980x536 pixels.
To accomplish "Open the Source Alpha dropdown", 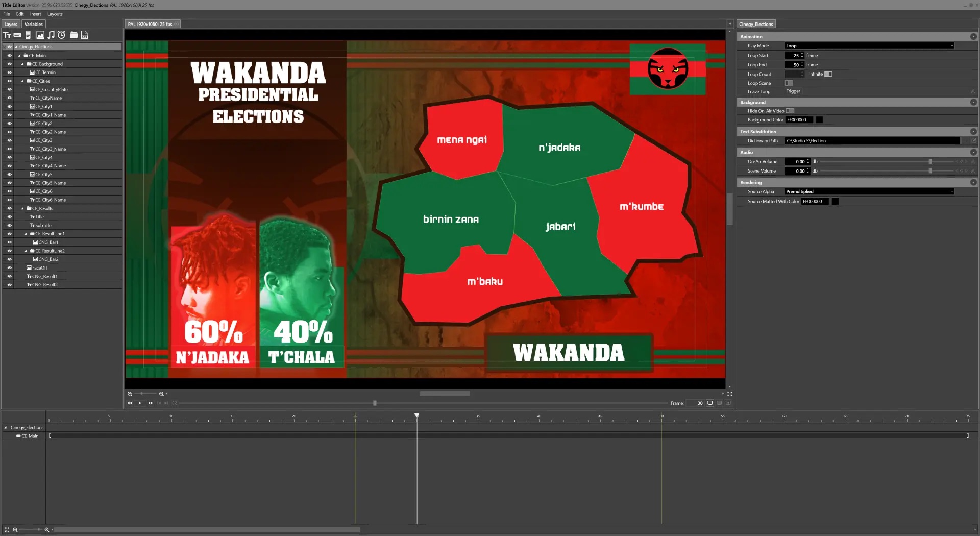I will pos(869,192).
